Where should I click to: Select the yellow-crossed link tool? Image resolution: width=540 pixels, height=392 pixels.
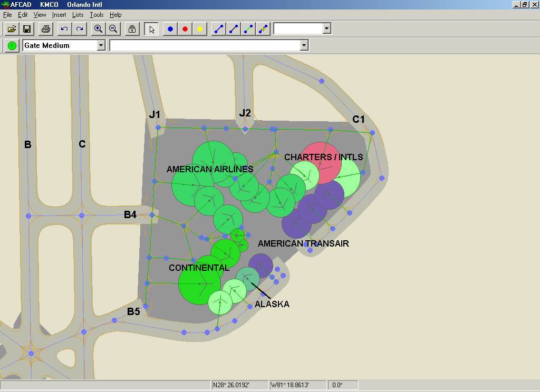pos(263,29)
